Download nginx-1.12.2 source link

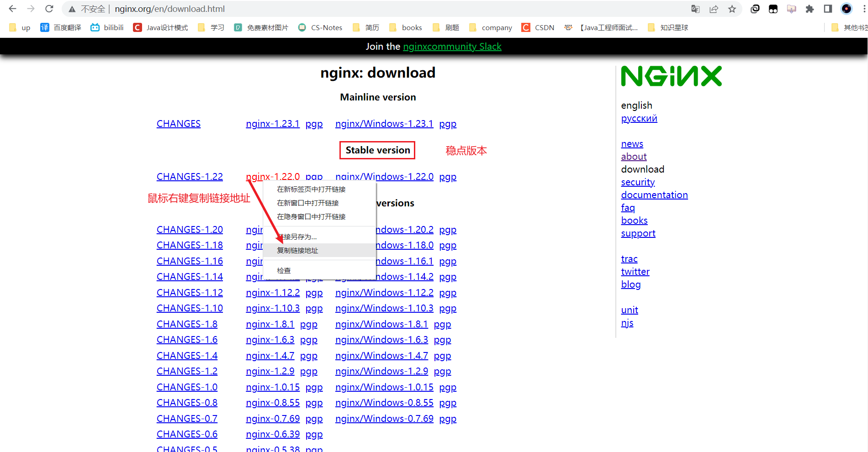273,293
